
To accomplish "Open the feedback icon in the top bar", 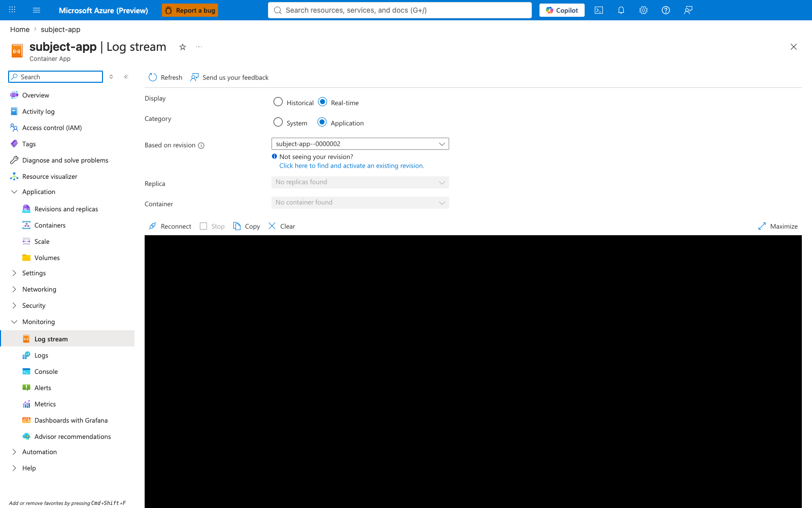I will 688,10.
